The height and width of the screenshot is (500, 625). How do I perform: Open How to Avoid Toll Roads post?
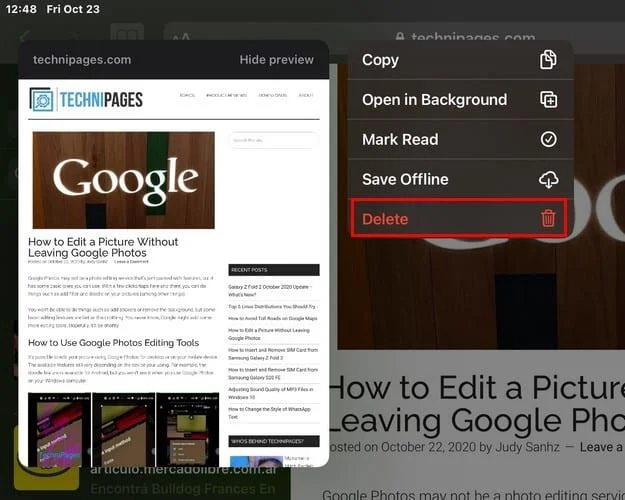pyautogui.click(x=273, y=319)
